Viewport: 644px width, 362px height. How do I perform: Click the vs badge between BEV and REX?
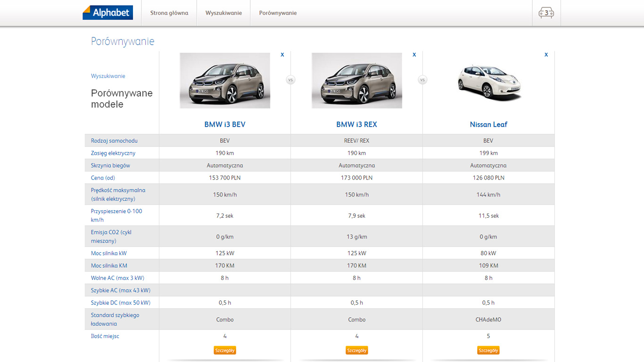290,80
